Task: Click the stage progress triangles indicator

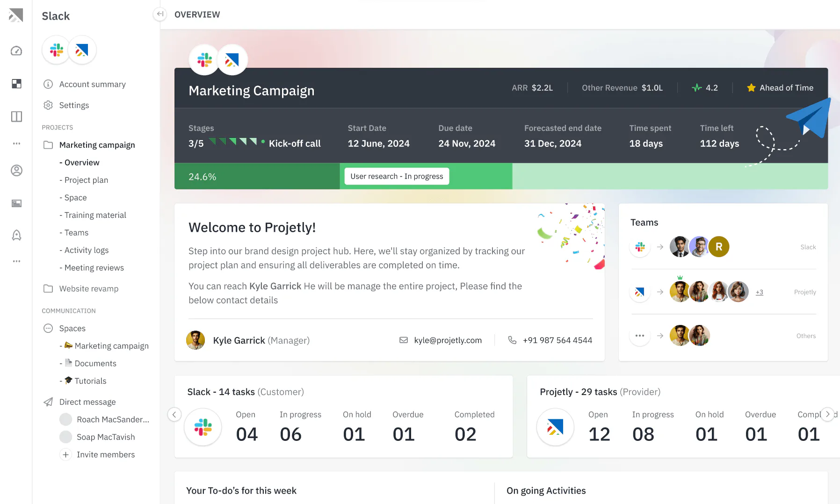Action: [x=233, y=142]
